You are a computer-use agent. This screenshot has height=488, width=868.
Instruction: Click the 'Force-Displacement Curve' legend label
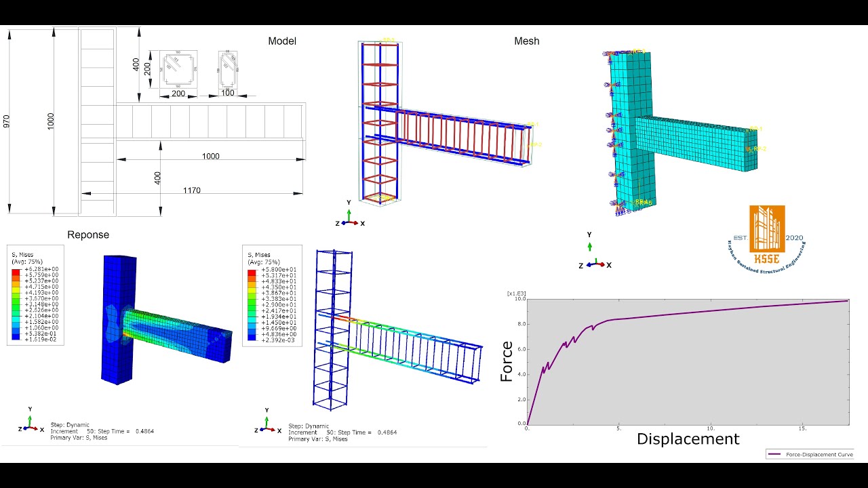click(819, 454)
